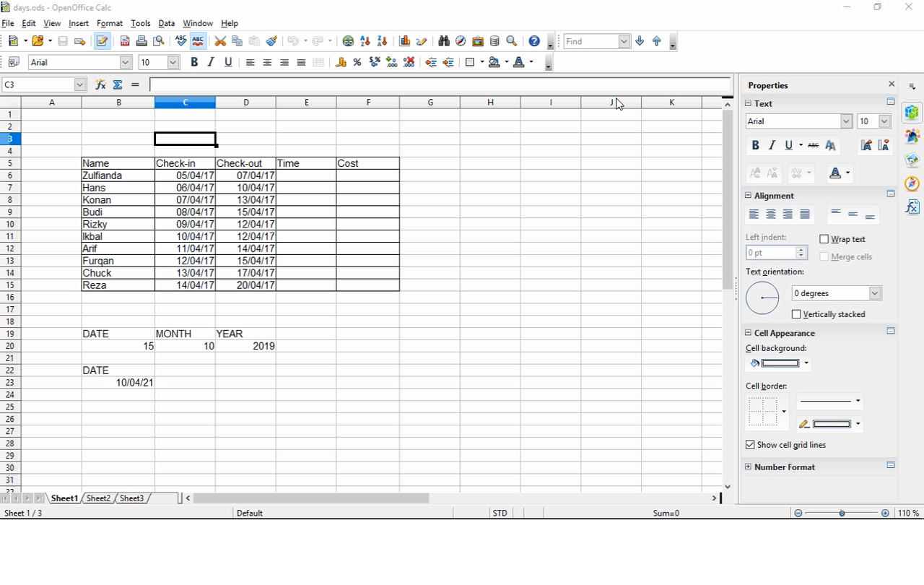
Task: Click the Format Paintbrush icon
Action: [x=271, y=41]
